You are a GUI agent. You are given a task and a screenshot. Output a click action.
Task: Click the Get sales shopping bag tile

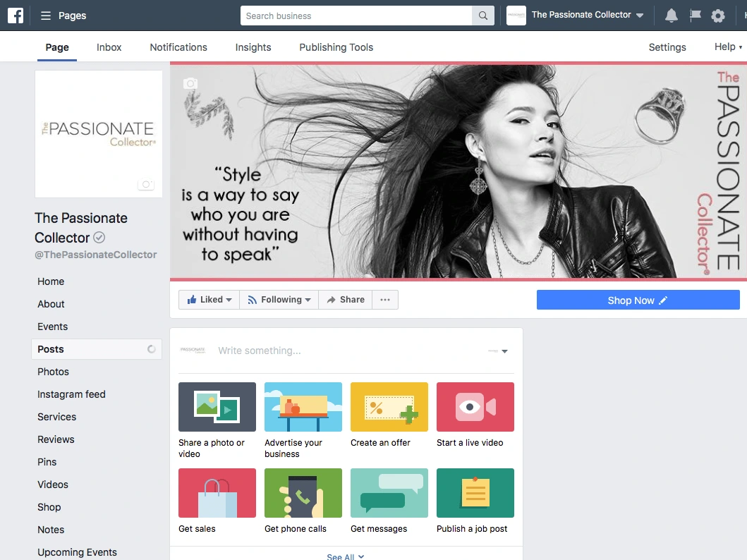coord(217,493)
